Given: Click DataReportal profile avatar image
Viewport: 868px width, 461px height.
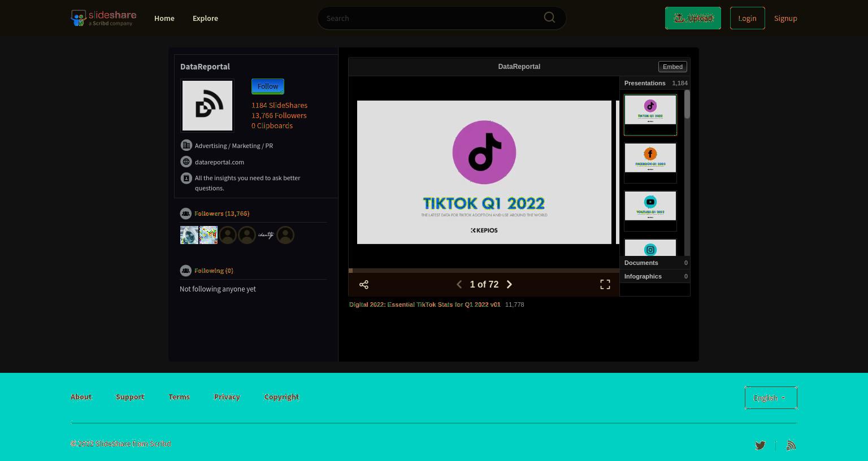Looking at the screenshot, I should coord(207,106).
